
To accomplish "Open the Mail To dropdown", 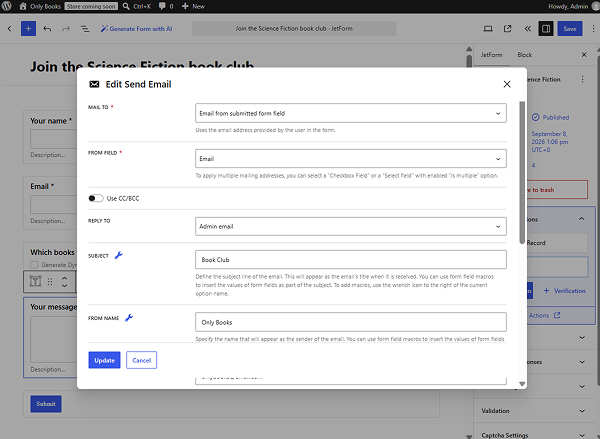I will (351, 113).
